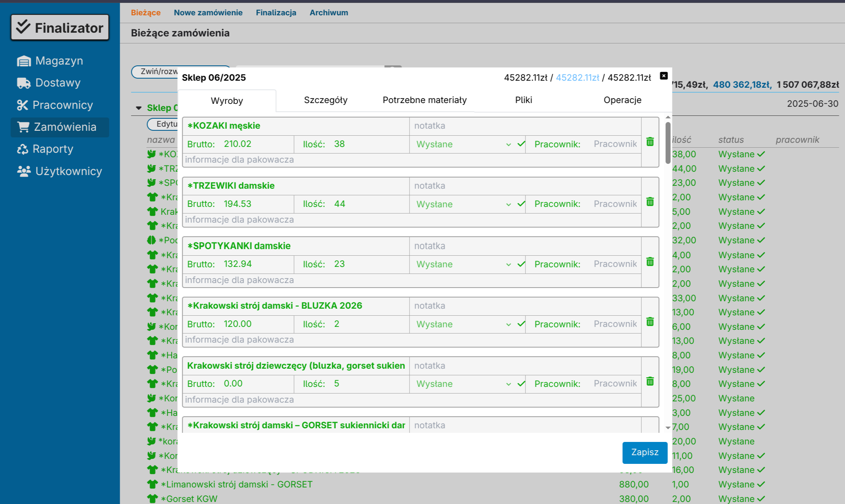Click the Pracownicy scissors icon
This screenshot has width=845, height=504.
click(x=22, y=105)
